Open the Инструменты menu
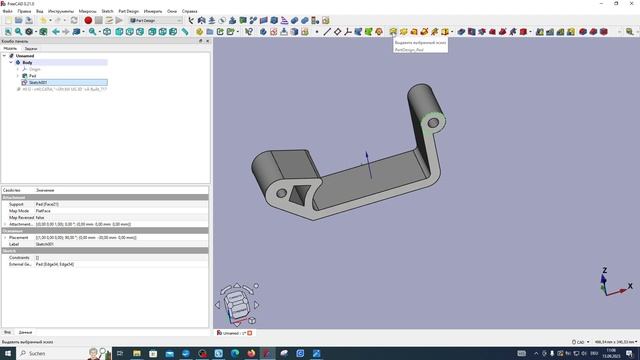The width and height of the screenshot is (640, 360). click(61, 11)
